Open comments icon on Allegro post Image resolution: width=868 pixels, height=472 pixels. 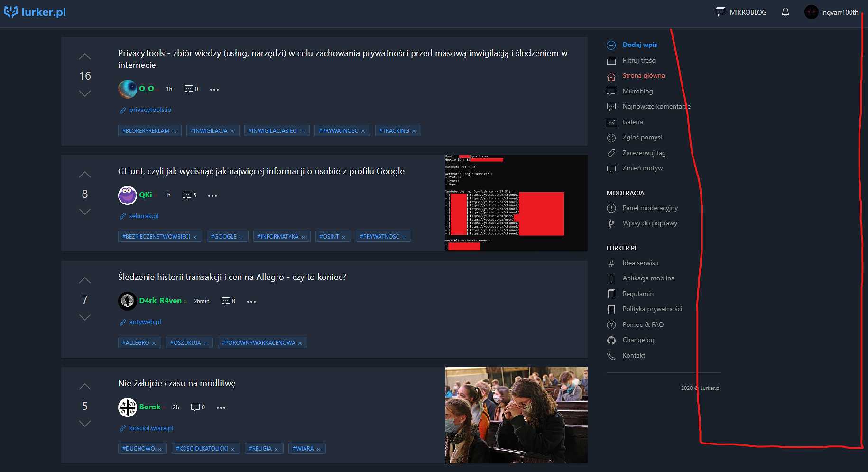(x=226, y=301)
